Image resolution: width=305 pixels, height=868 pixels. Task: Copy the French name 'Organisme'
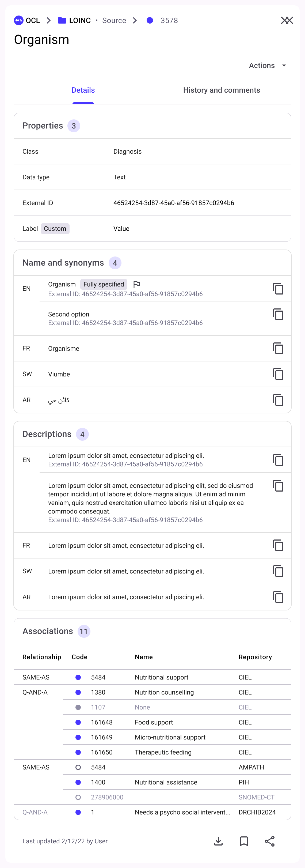278,348
